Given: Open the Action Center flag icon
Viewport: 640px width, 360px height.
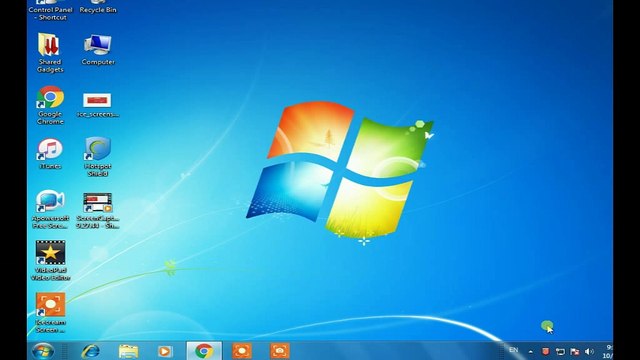Looking at the screenshot, I should pos(575,351).
